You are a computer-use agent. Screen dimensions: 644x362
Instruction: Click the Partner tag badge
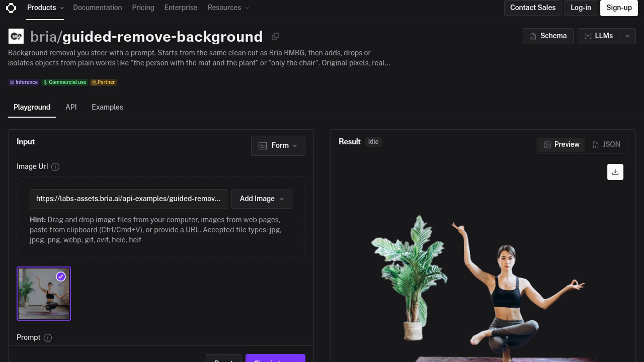click(103, 82)
